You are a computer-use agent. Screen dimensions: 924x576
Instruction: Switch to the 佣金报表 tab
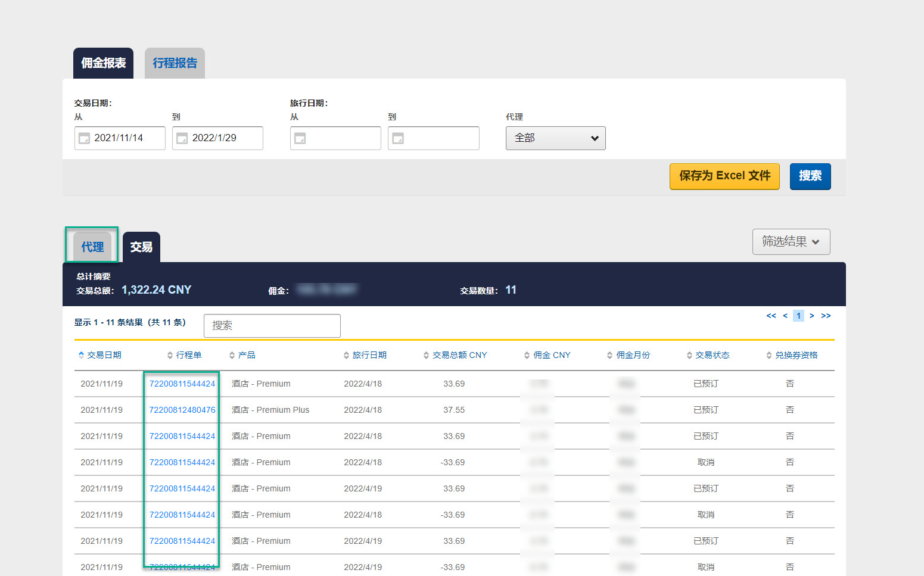coord(103,63)
